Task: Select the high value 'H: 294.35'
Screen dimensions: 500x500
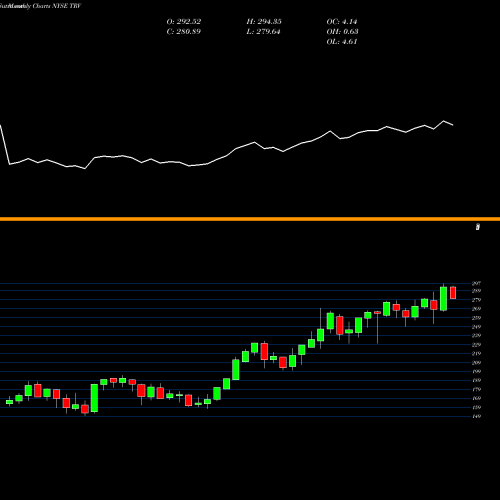Action: (x=264, y=22)
